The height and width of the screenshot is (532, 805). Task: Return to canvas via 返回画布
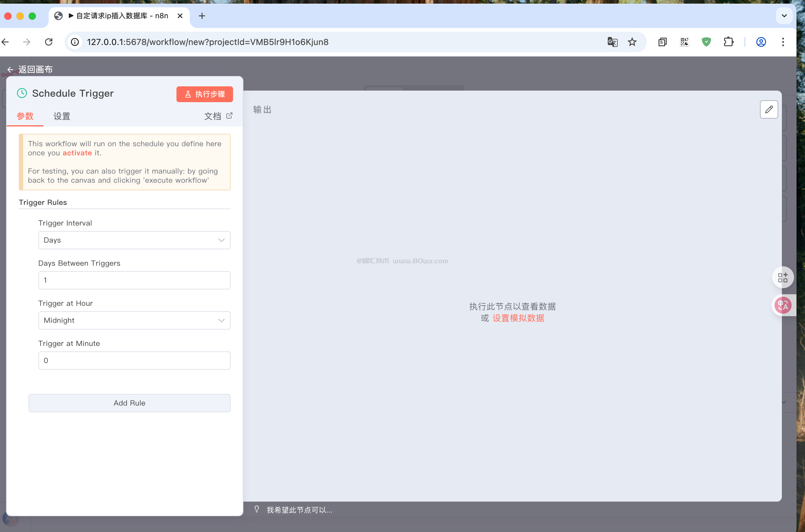pyautogui.click(x=30, y=70)
